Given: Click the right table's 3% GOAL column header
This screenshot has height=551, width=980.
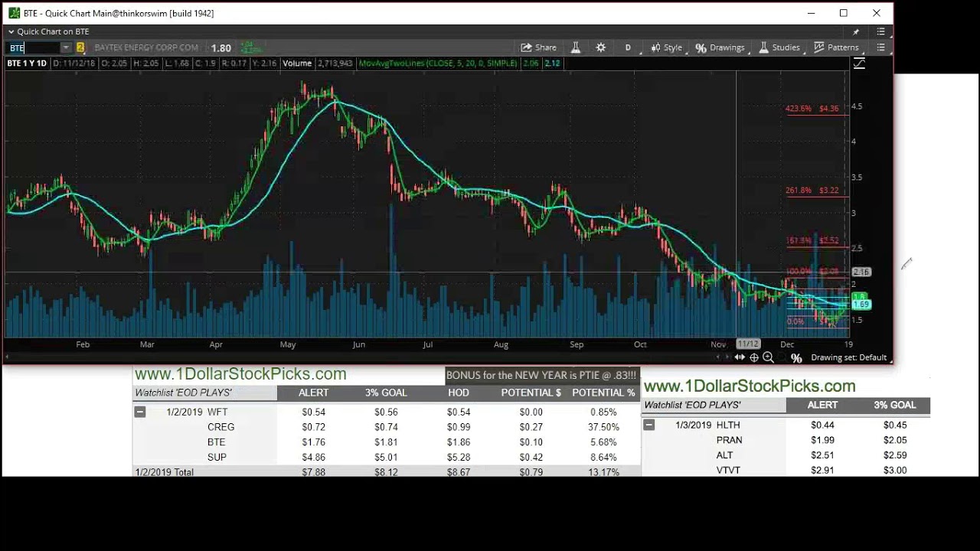Looking at the screenshot, I should pyautogui.click(x=895, y=405).
